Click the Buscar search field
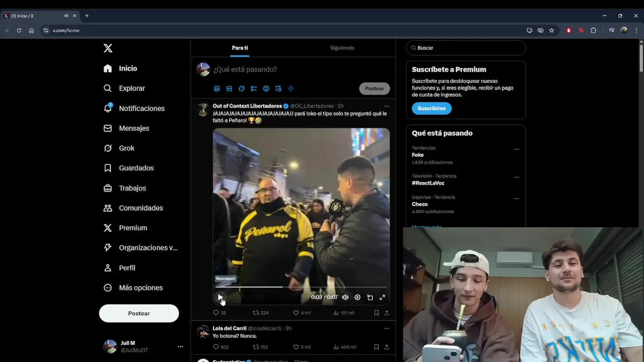644x362 pixels. [x=466, y=48]
